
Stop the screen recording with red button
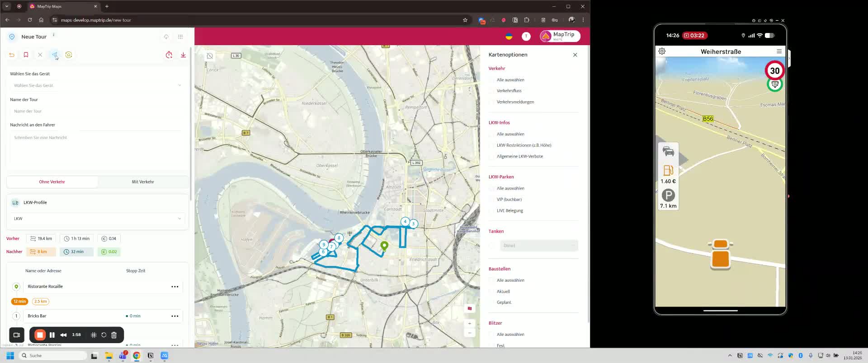coord(40,335)
